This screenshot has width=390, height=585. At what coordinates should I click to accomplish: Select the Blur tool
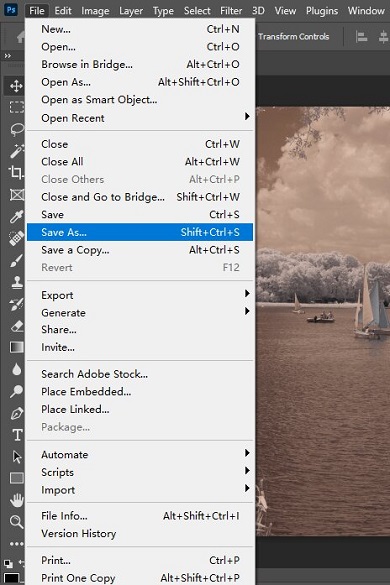click(16, 369)
